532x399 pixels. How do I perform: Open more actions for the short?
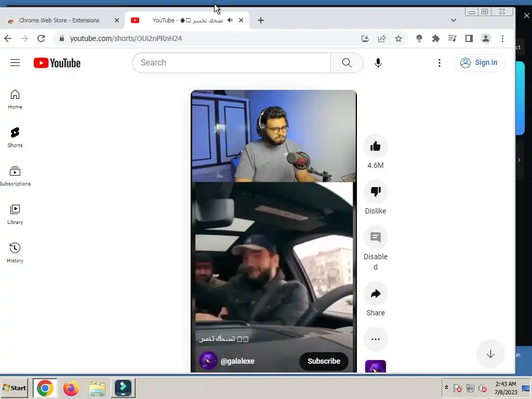pos(375,339)
